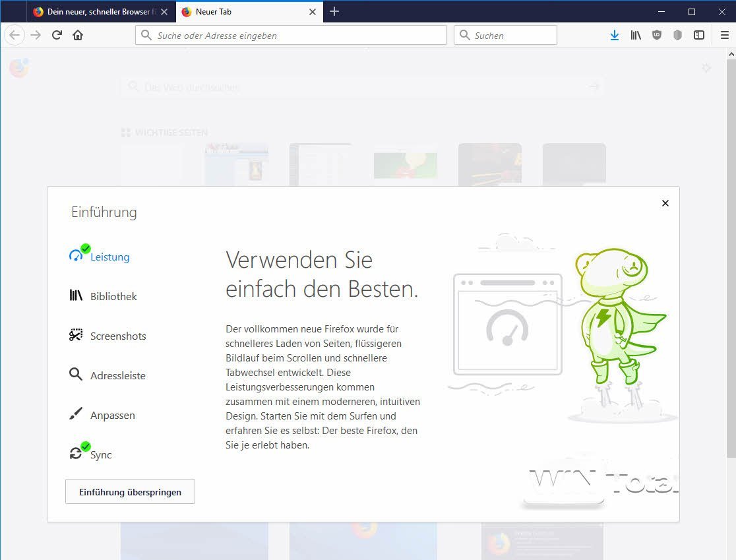The width and height of the screenshot is (736, 560).
Task: Reload the current page
Action: click(57, 35)
